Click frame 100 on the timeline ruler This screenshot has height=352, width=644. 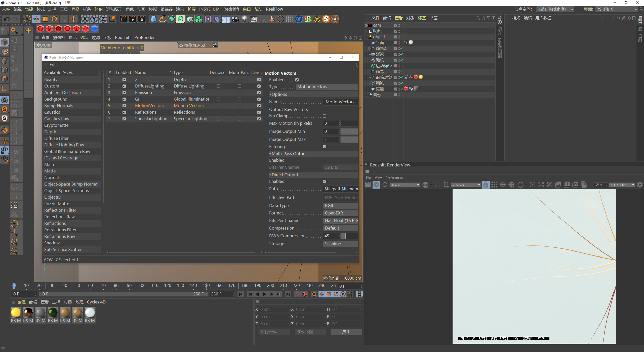click(142, 285)
